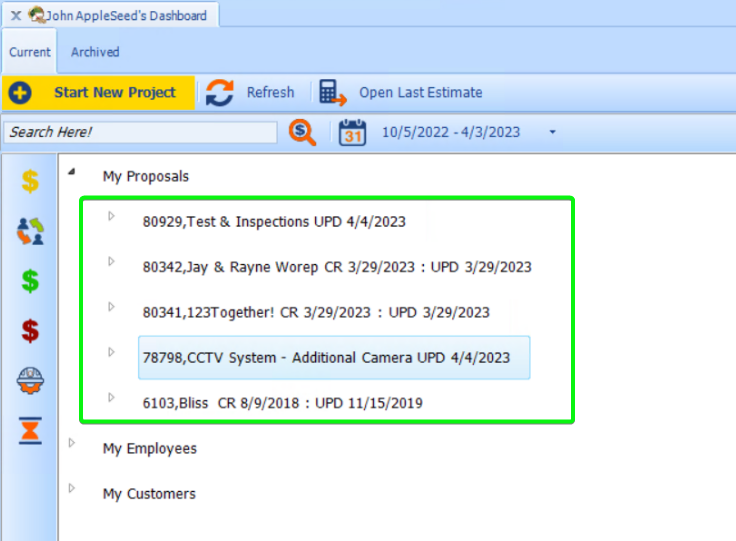
Task: Expand proposal 78798 CCTV System
Action: [111, 352]
